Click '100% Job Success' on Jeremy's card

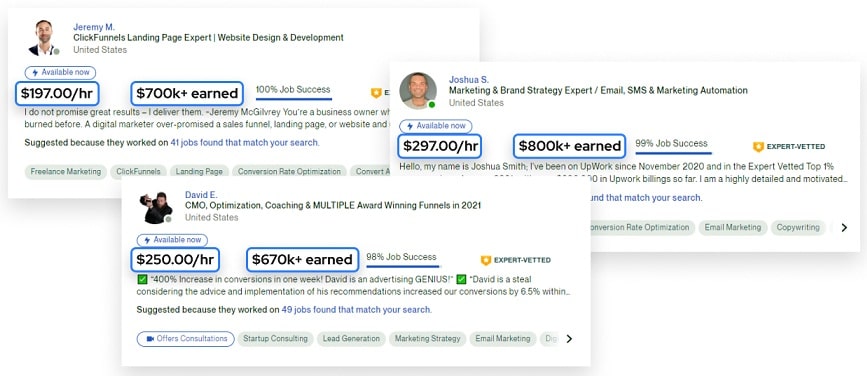[293, 89]
